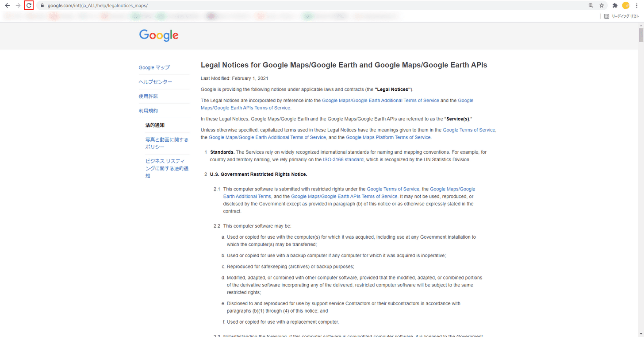Screen dimensions: 644x337
Task: Click the page heading Legal Notices for Google Maps
Action: (344, 65)
